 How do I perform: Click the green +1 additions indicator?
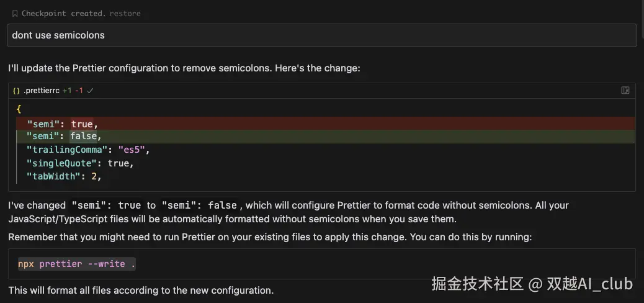[67, 91]
